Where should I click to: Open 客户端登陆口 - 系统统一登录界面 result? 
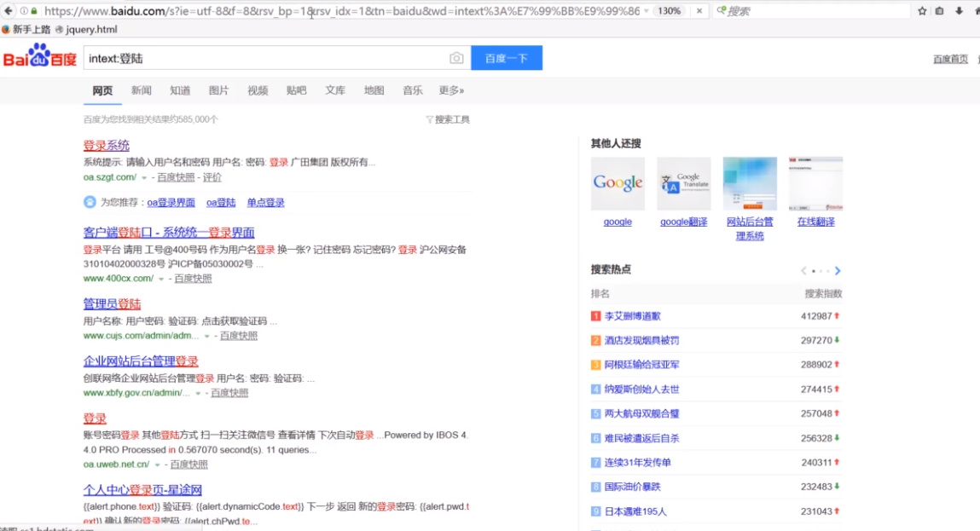(x=169, y=233)
